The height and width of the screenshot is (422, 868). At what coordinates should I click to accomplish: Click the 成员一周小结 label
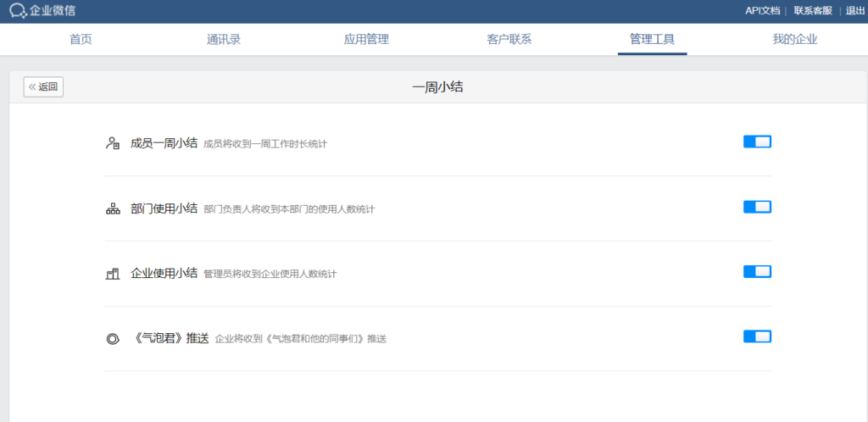pyautogui.click(x=164, y=143)
